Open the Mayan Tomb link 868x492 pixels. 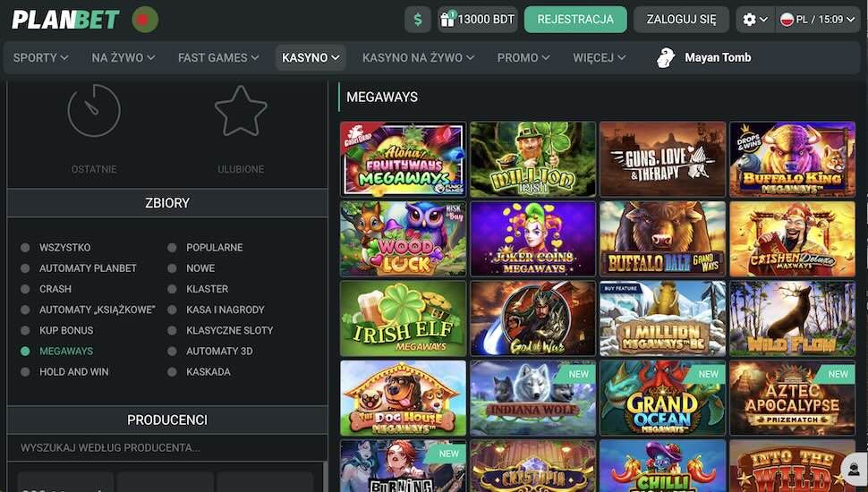coord(718,57)
